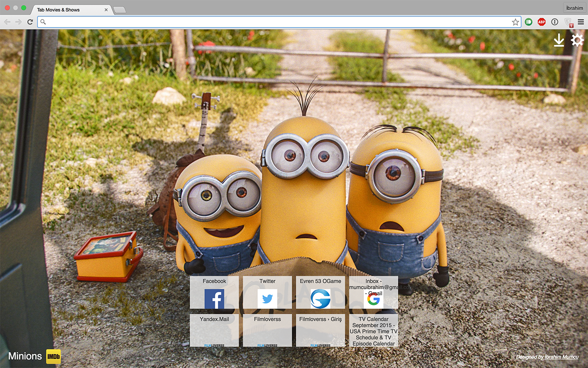Click the download arrow icon on the page
The height and width of the screenshot is (368, 588).
559,40
